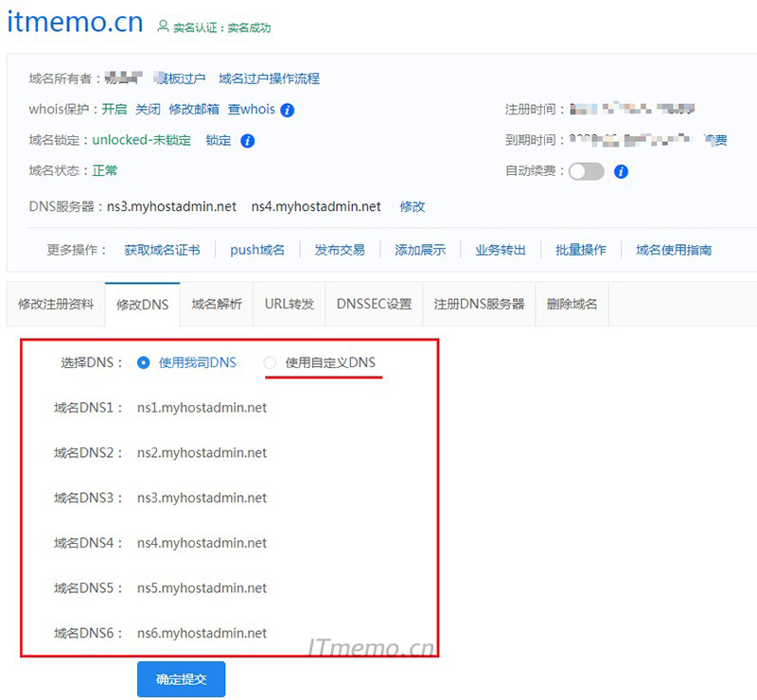Click the 确定提交 submit button
Viewport: 757px width, 700px height.
[x=181, y=678]
